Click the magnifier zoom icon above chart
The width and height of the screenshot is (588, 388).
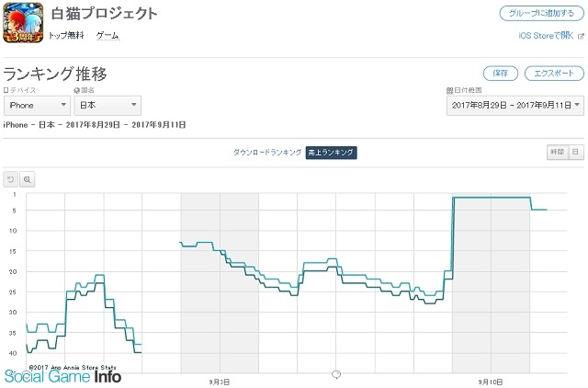click(x=27, y=179)
